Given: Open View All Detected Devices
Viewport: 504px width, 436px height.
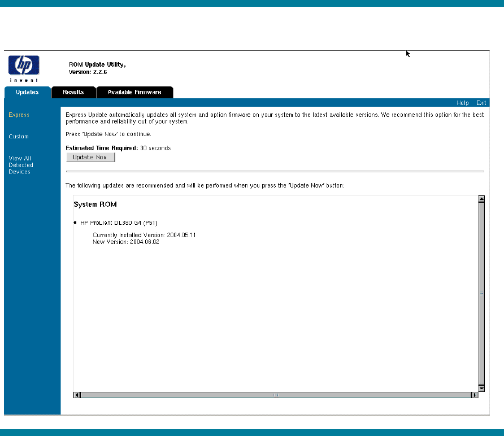Looking at the screenshot, I should tap(21, 165).
